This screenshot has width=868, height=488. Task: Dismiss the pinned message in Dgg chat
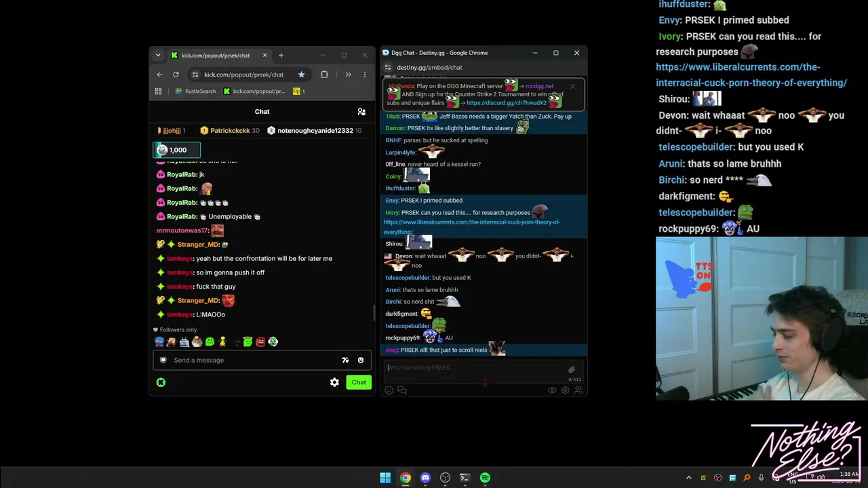[572, 86]
